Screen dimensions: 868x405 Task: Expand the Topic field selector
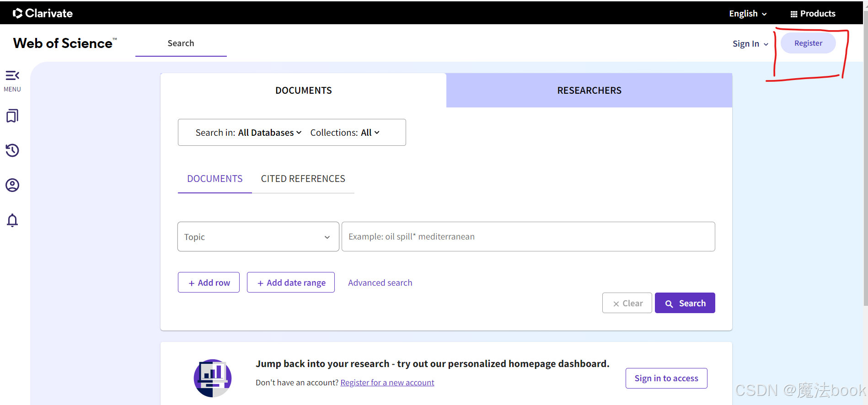tap(258, 237)
